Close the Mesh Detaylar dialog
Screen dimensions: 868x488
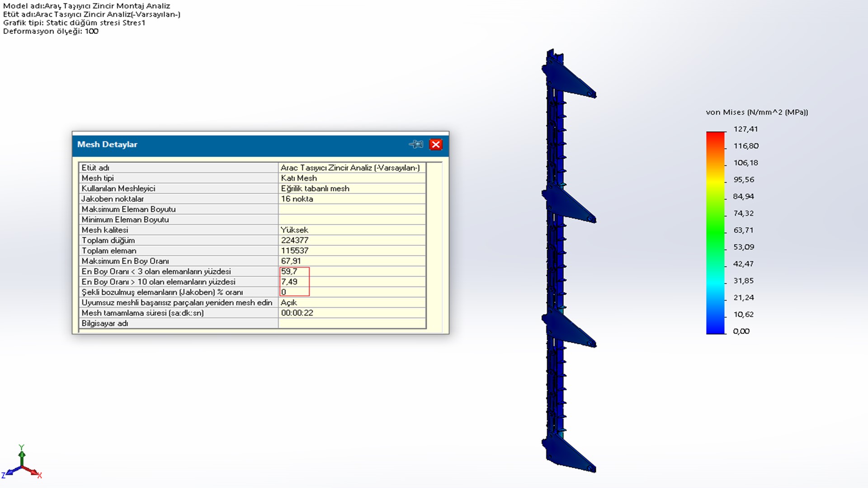coord(436,145)
